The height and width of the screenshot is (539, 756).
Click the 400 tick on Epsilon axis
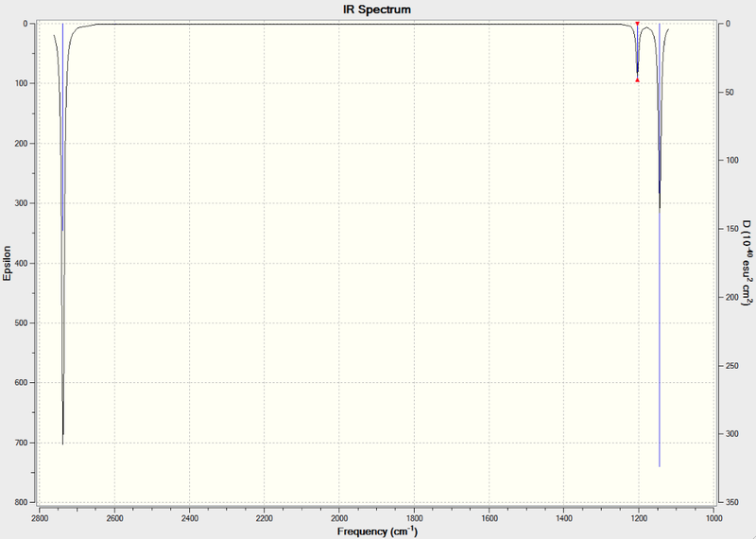(x=22, y=263)
